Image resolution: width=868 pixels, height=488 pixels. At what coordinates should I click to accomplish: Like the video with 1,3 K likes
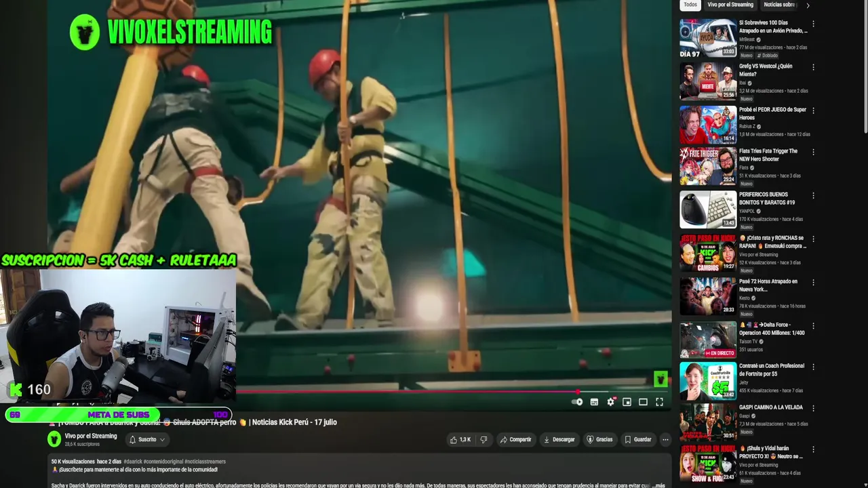460,439
